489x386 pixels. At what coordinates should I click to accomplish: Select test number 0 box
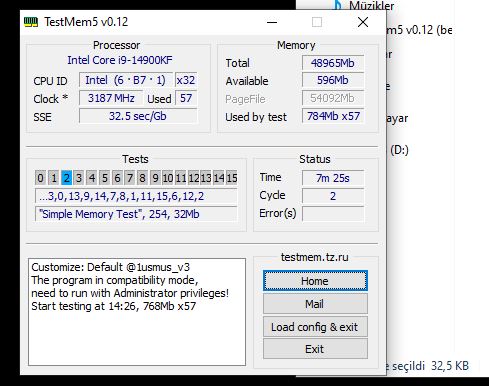pyautogui.click(x=40, y=178)
